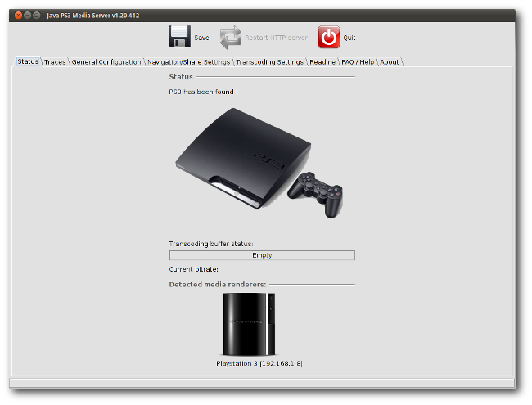
Task: Click the 'Current bitrate:' label
Action: (x=193, y=269)
